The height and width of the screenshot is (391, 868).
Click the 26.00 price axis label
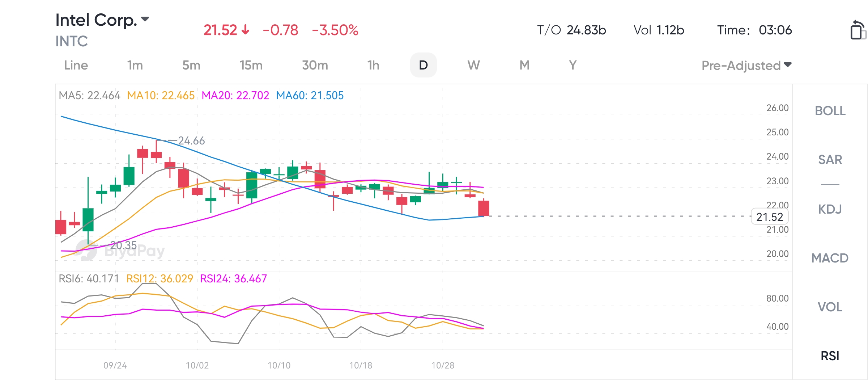[778, 108]
